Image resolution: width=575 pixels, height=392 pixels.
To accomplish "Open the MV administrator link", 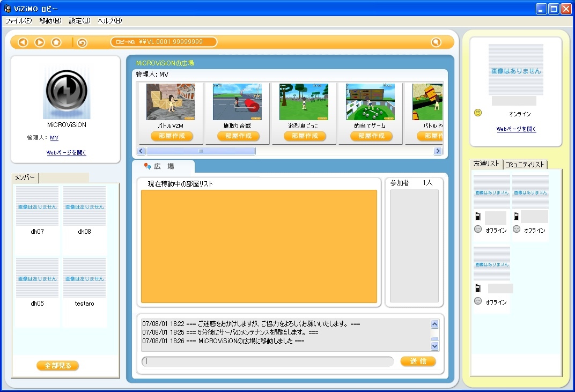I will [54, 138].
